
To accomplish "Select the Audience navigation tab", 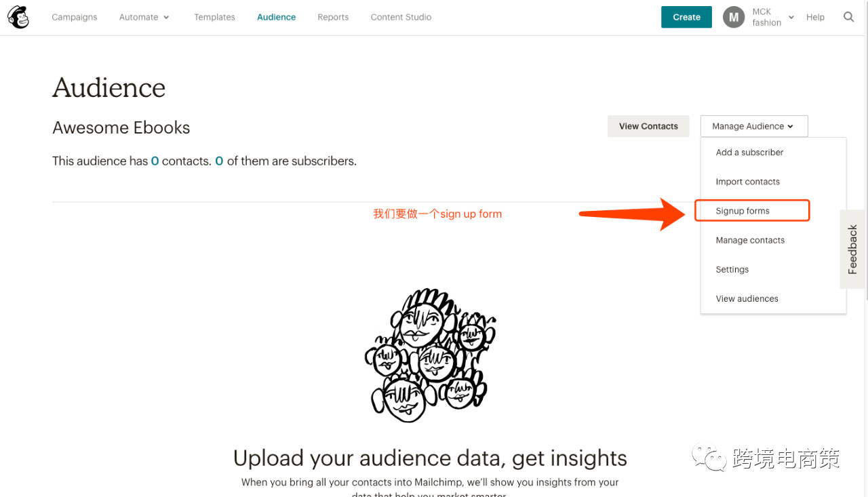I will click(276, 17).
